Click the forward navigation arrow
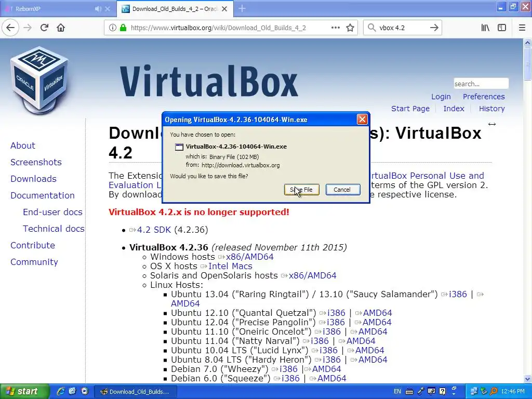The height and width of the screenshot is (399, 532). coord(28,28)
